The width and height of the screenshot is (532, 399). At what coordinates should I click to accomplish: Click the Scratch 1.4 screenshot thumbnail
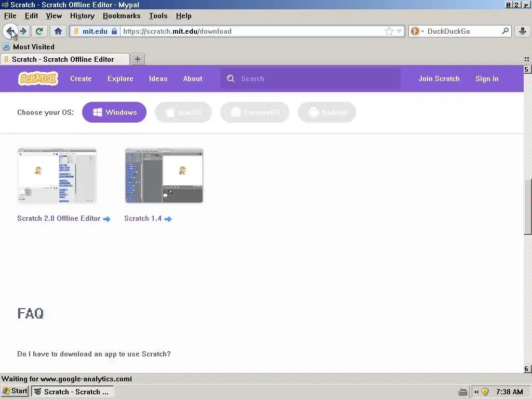pyautogui.click(x=164, y=176)
